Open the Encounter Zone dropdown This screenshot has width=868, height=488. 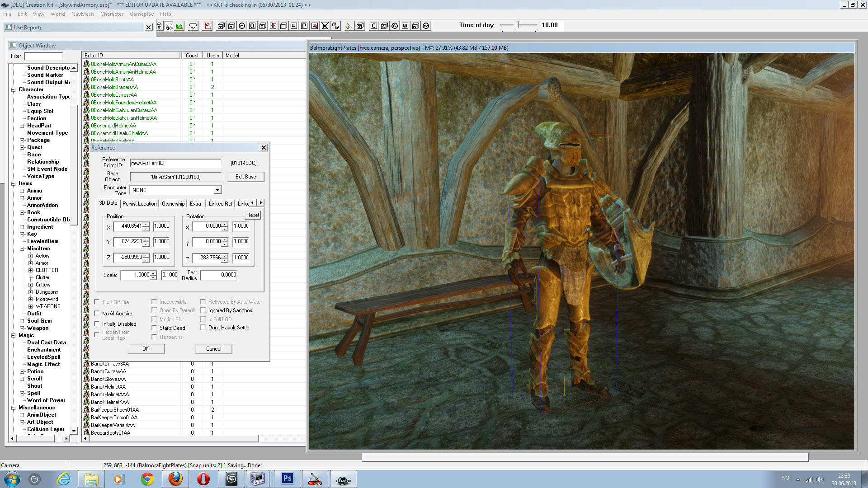(217, 190)
